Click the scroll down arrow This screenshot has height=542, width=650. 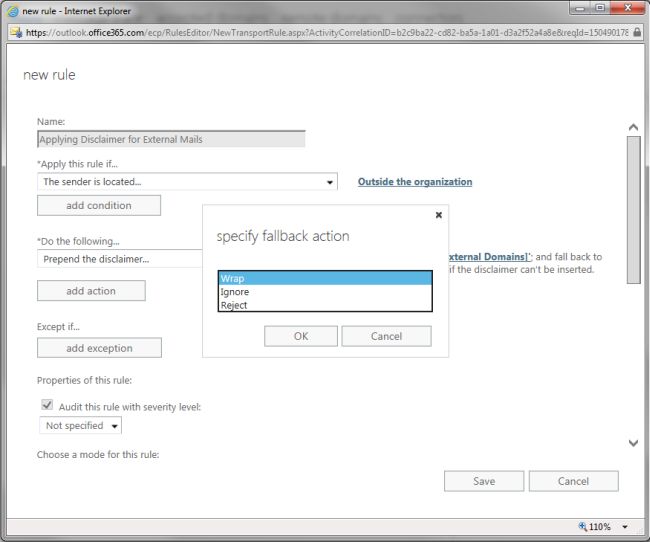[633, 443]
